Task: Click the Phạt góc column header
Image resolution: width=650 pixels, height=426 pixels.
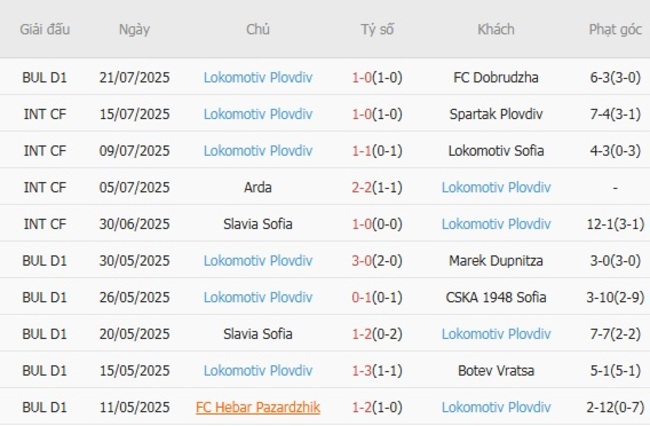Action: pyautogui.click(x=615, y=29)
